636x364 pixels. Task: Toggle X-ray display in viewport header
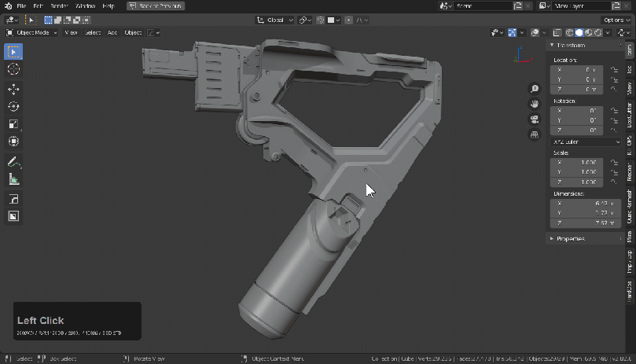click(x=557, y=33)
